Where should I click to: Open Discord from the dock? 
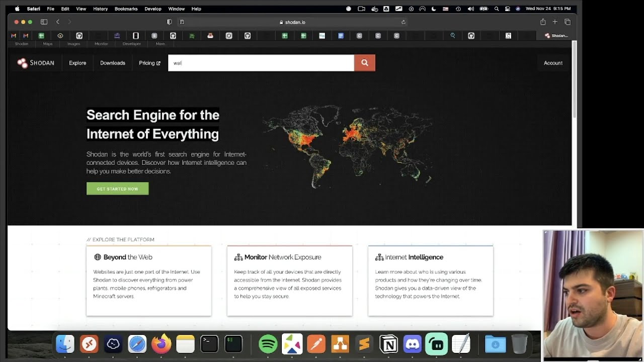pos(413,344)
